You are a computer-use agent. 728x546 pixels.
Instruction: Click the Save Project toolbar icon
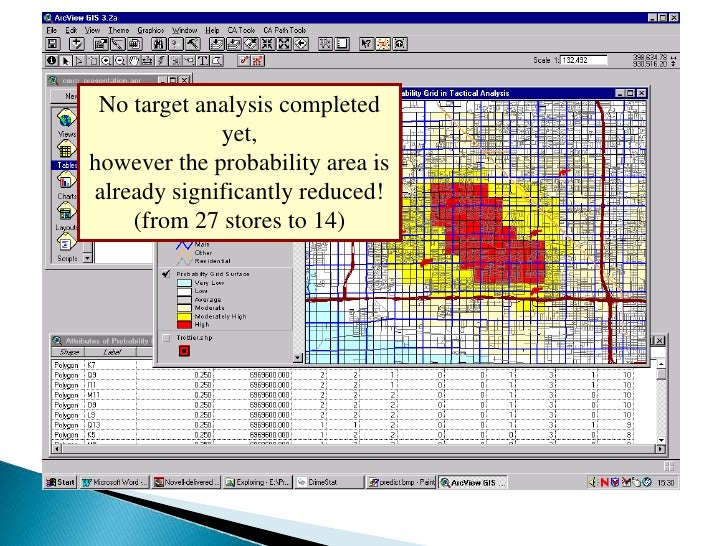coord(54,45)
